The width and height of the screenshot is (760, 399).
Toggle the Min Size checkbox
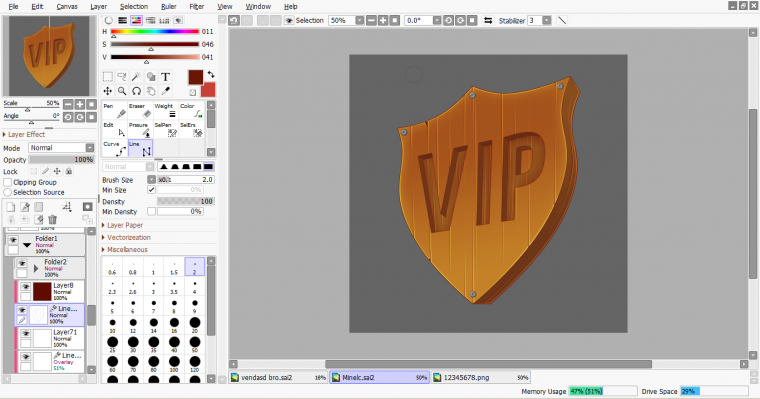[x=152, y=190]
